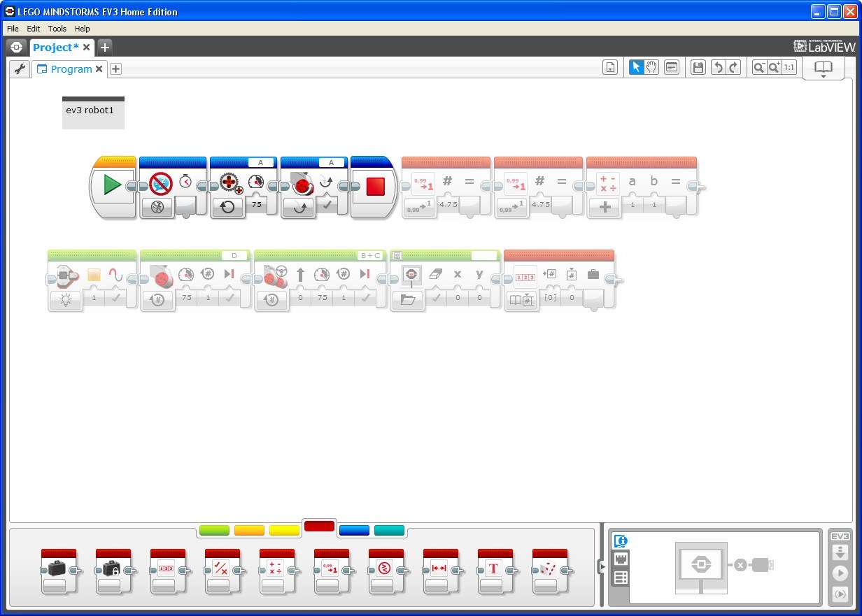Viewport: 862px width, 616px height.
Task: Click the Download and Run button
Action: [840, 573]
